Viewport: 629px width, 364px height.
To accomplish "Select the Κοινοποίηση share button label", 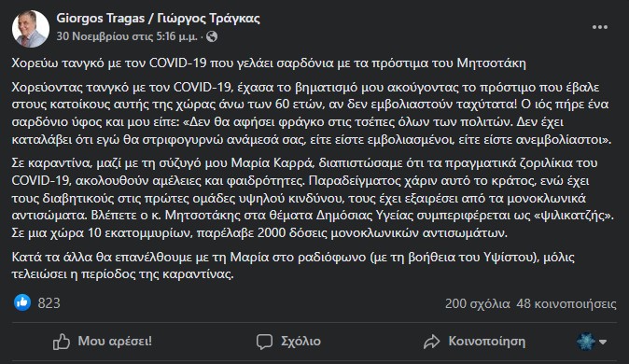I will [x=487, y=341].
